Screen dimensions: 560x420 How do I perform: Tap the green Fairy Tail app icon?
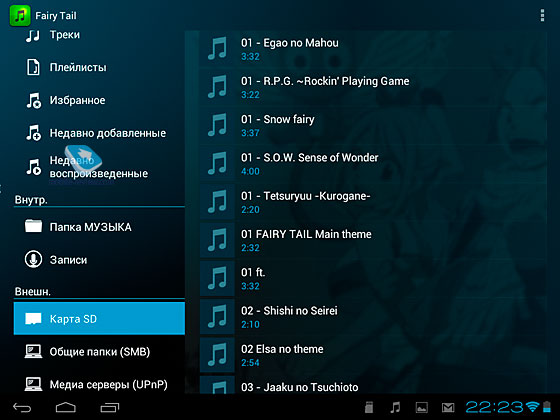(x=20, y=16)
